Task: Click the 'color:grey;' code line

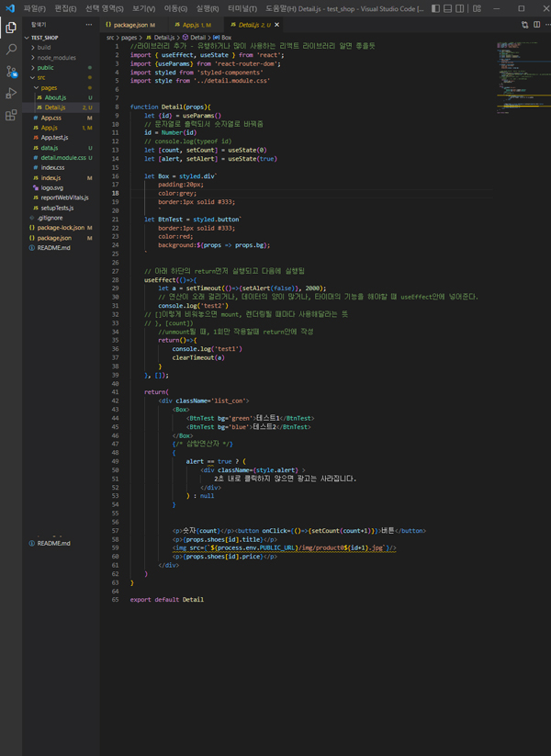Action: click(177, 193)
